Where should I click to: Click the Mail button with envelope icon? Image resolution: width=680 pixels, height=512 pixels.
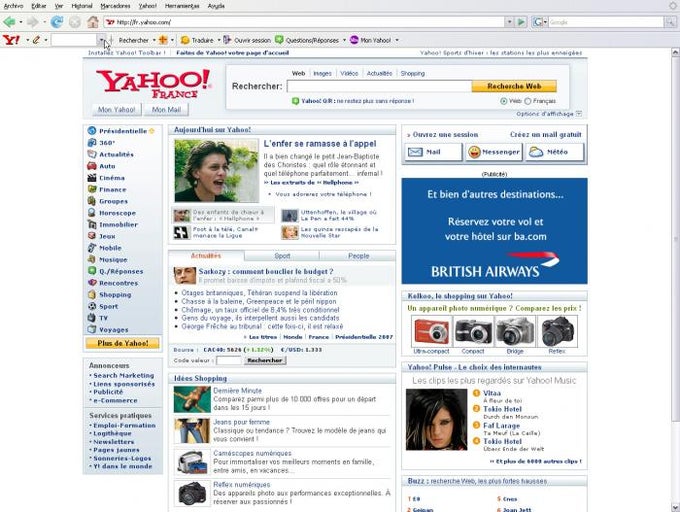pyautogui.click(x=433, y=152)
